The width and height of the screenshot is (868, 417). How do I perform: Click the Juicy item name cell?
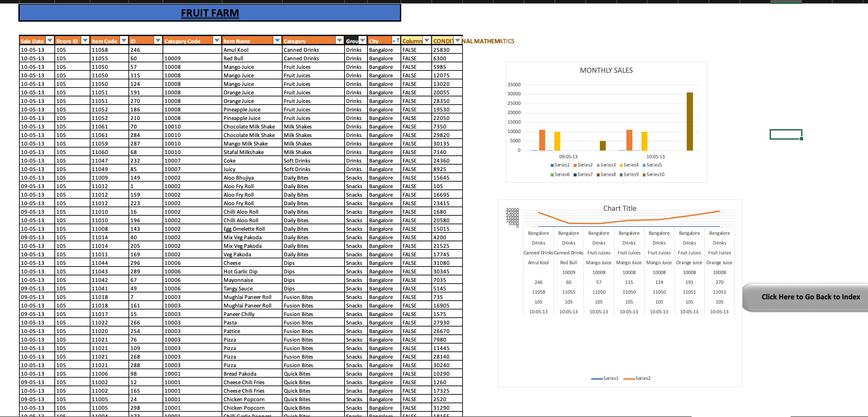coord(252,169)
